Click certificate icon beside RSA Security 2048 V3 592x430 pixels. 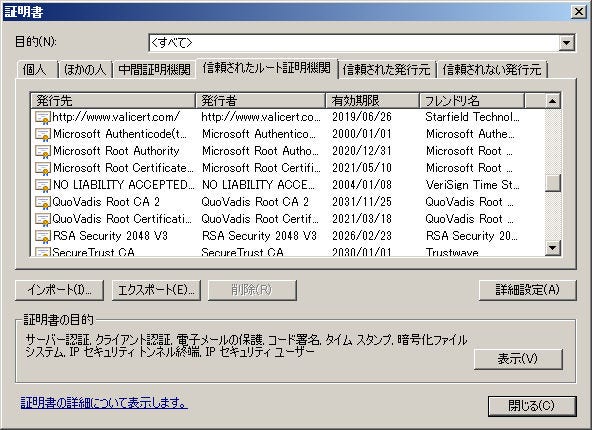[x=43, y=236]
